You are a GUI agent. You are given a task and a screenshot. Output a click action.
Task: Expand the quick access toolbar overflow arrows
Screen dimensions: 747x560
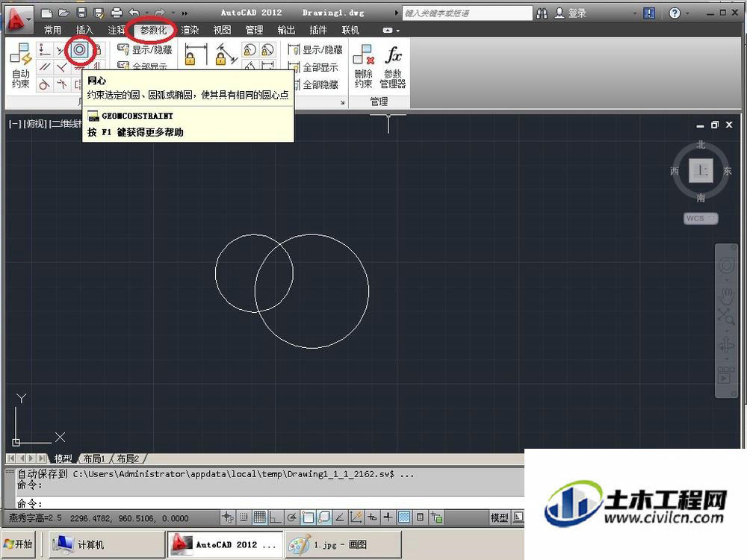[x=185, y=13]
